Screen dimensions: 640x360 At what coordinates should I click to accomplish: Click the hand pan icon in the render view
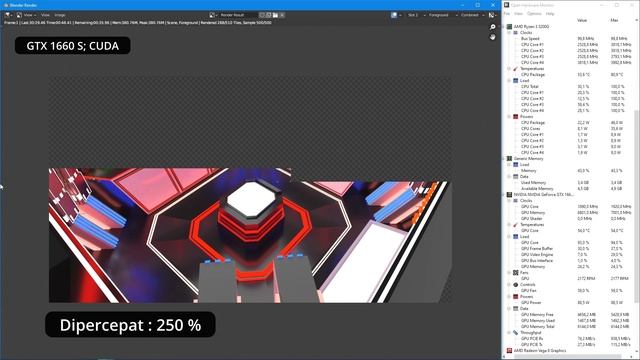coord(493,37)
